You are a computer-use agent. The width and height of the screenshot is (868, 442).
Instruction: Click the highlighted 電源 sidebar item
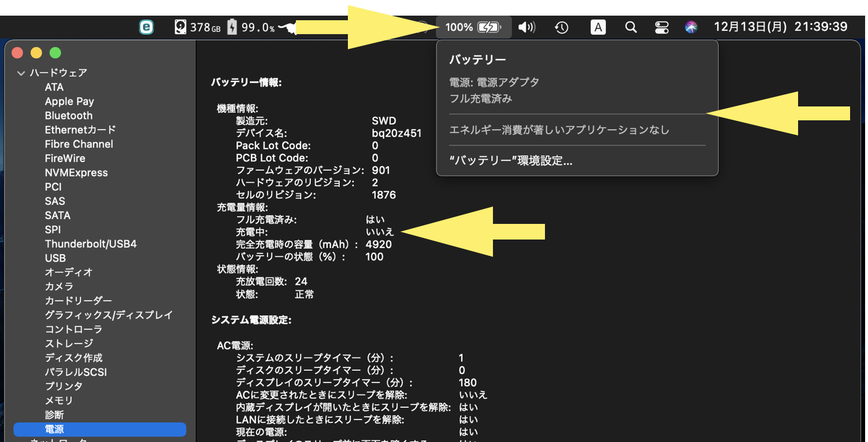[99, 429]
